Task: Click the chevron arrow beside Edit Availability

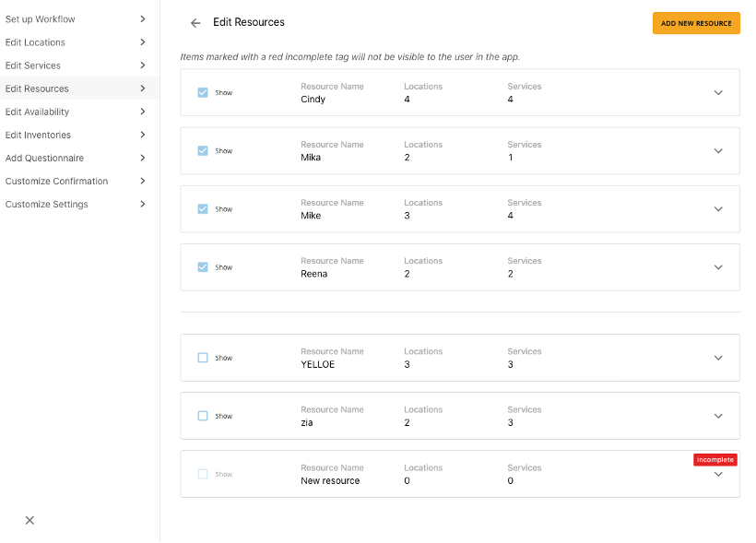Action: point(143,112)
